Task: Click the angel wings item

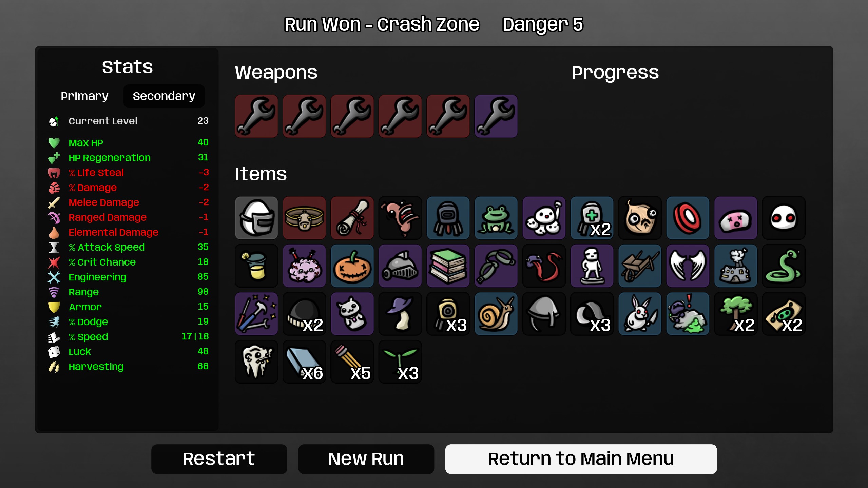Action: coord(688,266)
